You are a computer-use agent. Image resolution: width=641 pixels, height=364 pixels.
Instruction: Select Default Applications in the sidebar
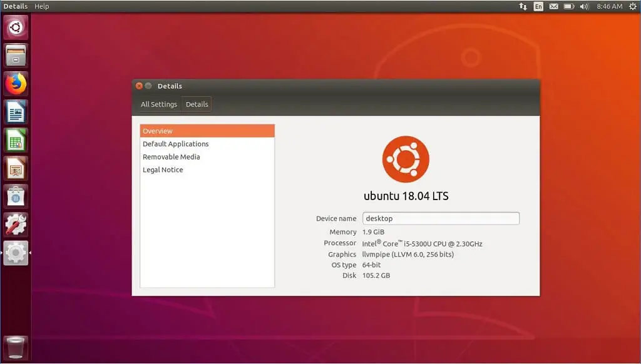pyautogui.click(x=207, y=144)
